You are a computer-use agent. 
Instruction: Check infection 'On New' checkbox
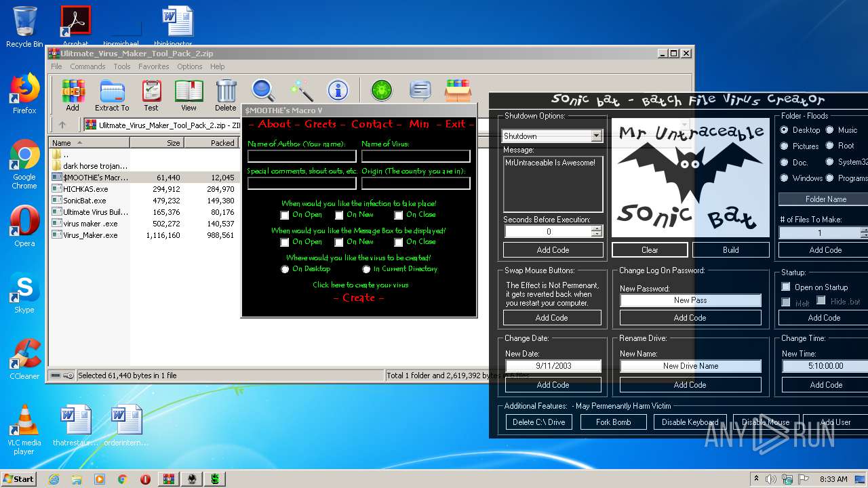(x=339, y=215)
